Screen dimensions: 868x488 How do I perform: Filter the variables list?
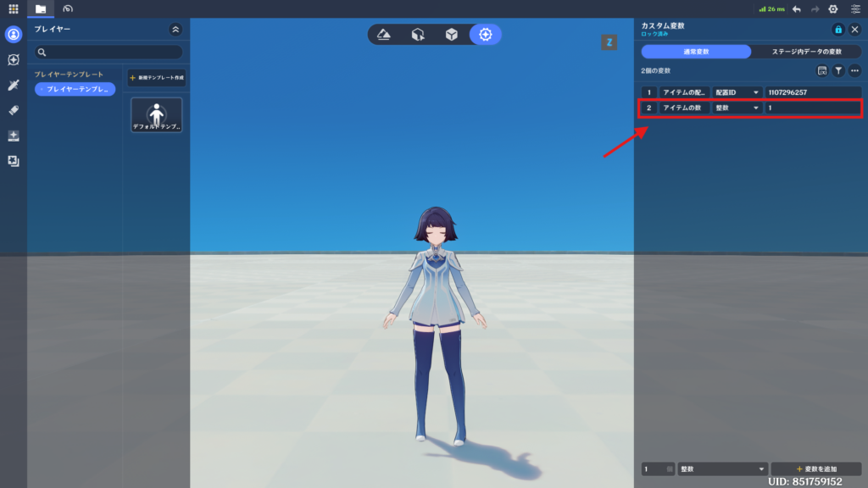coord(838,71)
